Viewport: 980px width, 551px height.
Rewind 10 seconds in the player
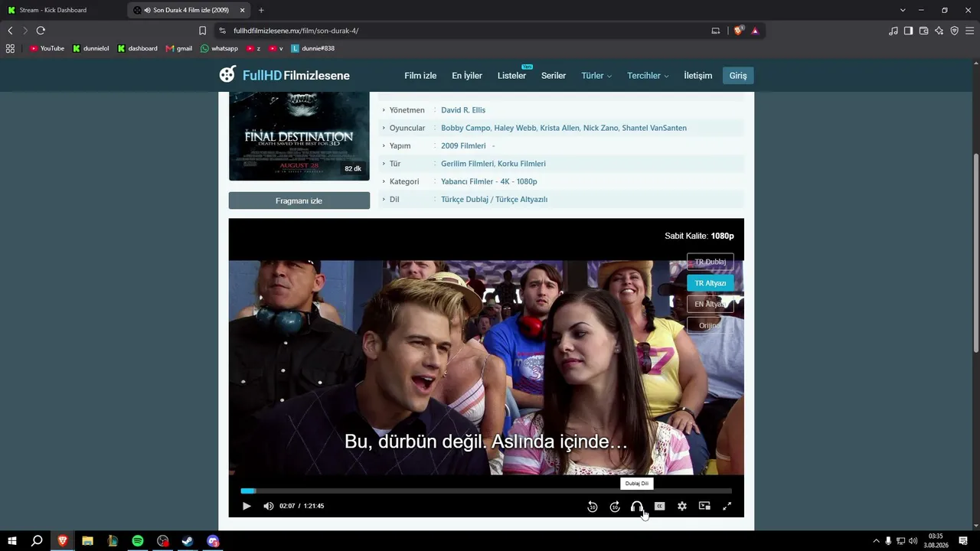point(593,507)
